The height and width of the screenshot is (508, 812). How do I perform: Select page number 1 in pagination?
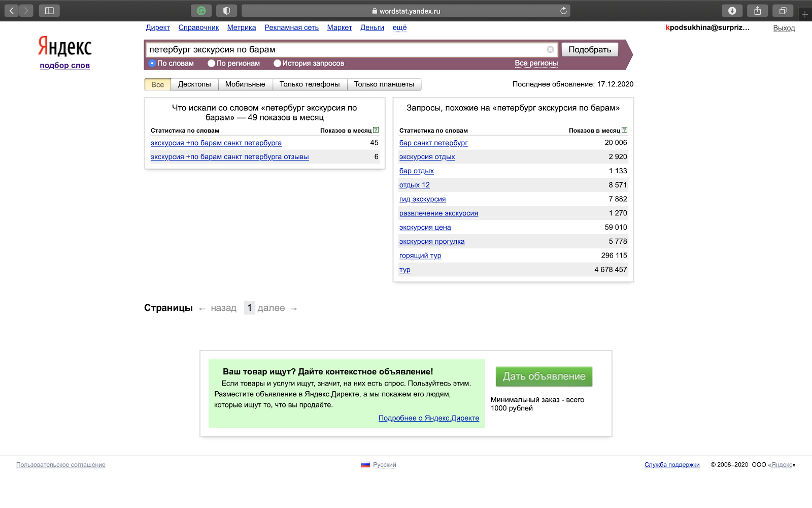pos(250,308)
